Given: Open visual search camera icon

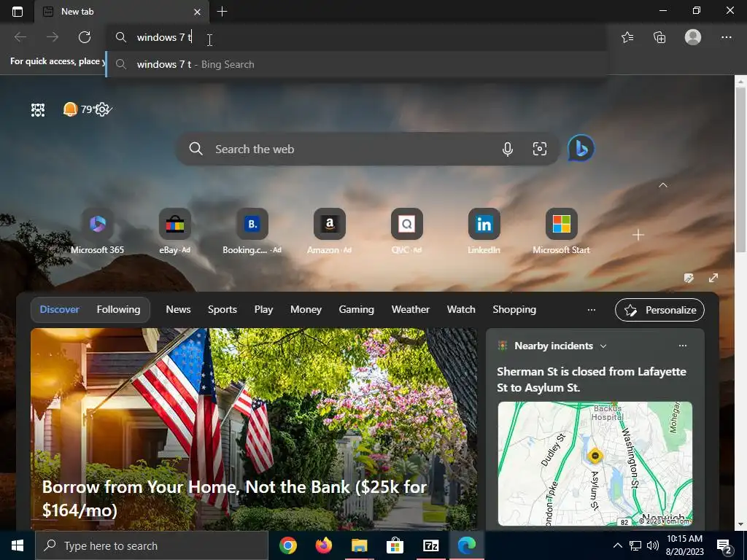Looking at the screenshot, I should pos(539,149).
